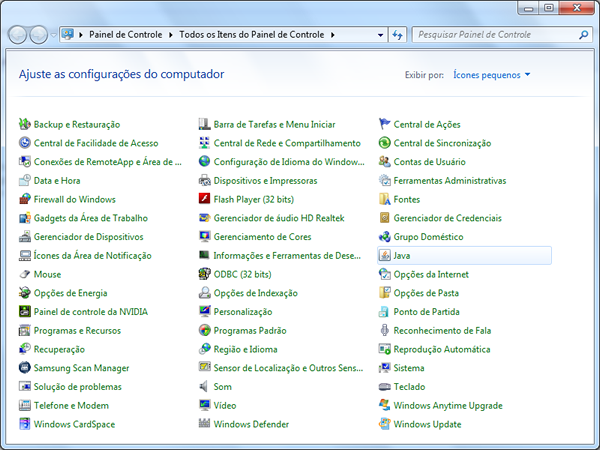
Task: Open recent pages dropdown beside navigation arrows
Action: click(54, 35)
